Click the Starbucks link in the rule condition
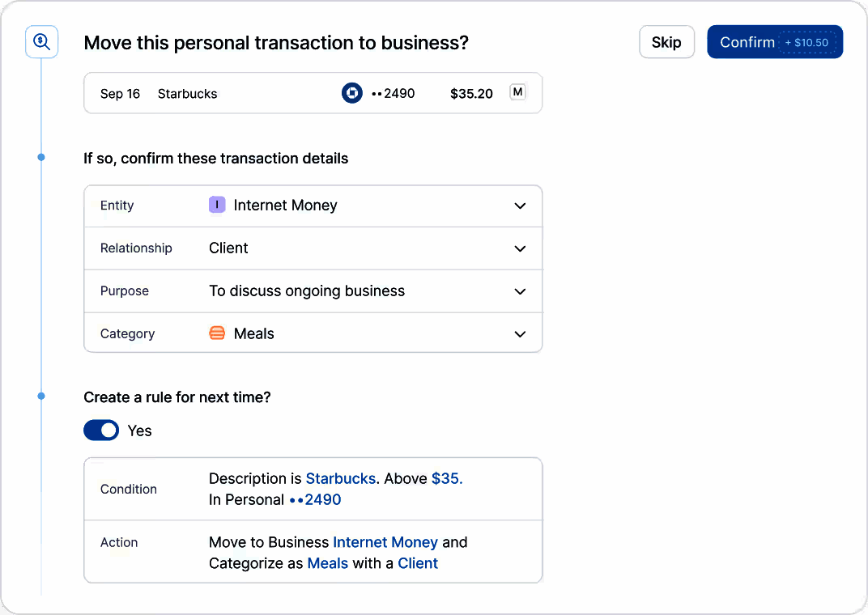The image size is (868, 615). point(340,478)
